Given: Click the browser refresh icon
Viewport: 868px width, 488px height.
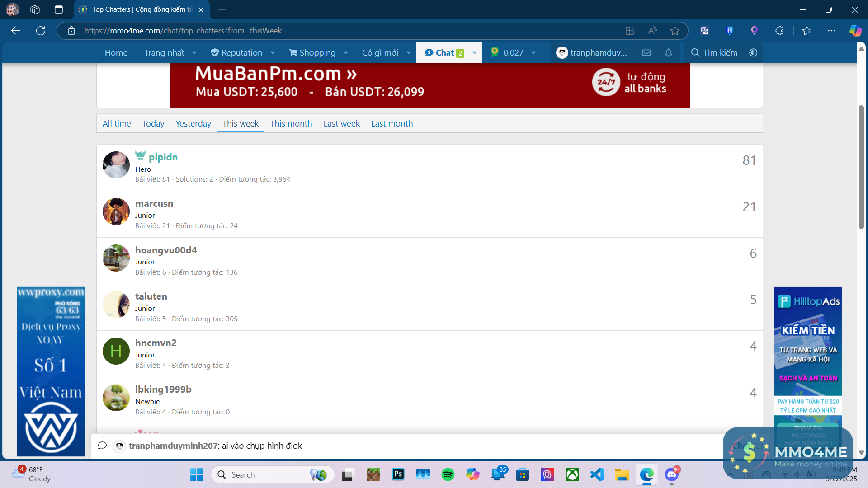Looking at the screenshot, I should (x=41, y=31).
